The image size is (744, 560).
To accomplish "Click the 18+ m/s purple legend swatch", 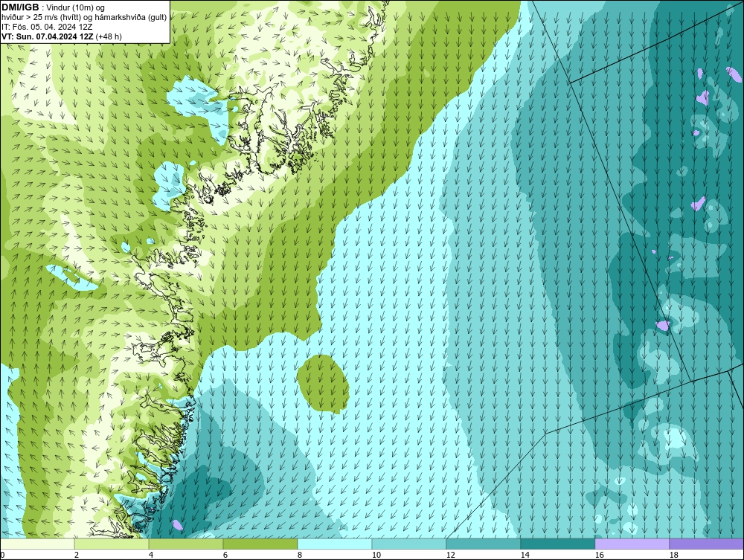I will pos(706,544).
